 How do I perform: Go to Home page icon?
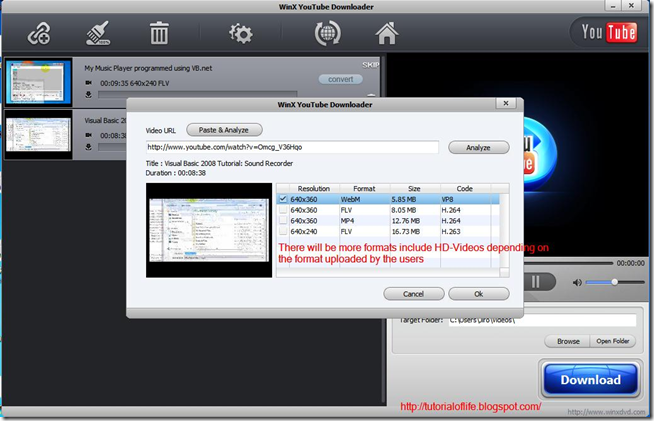[x=387, y=33]
